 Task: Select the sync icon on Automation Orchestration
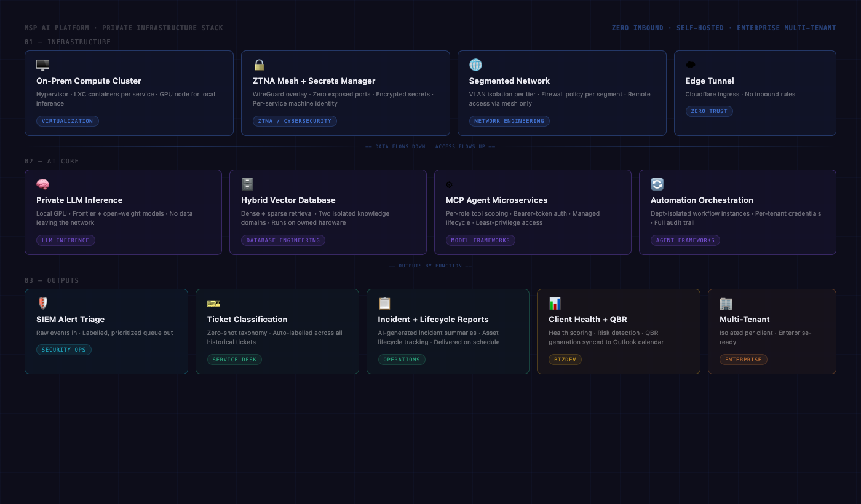click(x=657, y=184)
